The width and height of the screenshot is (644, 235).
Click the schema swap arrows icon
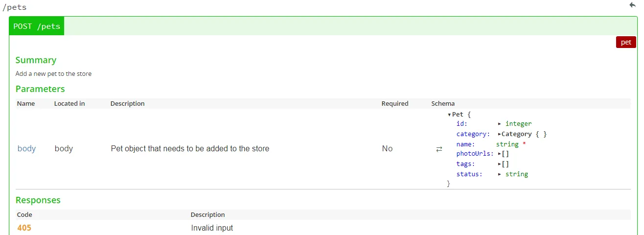[439, 149]
